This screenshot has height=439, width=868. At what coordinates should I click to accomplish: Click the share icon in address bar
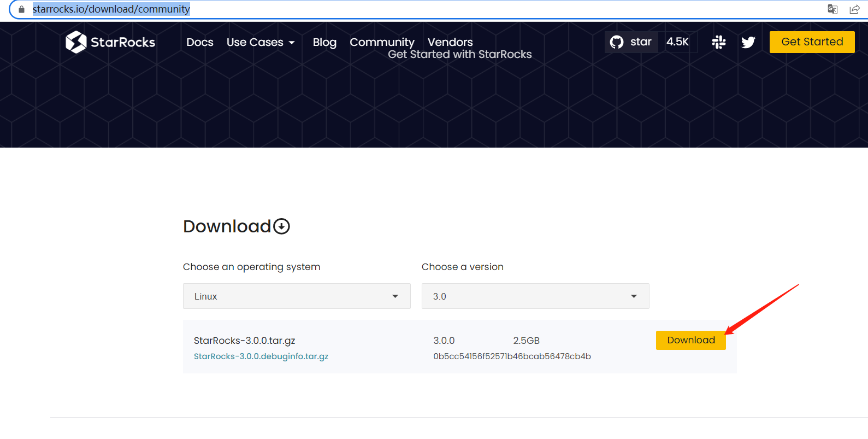(854, 9)
